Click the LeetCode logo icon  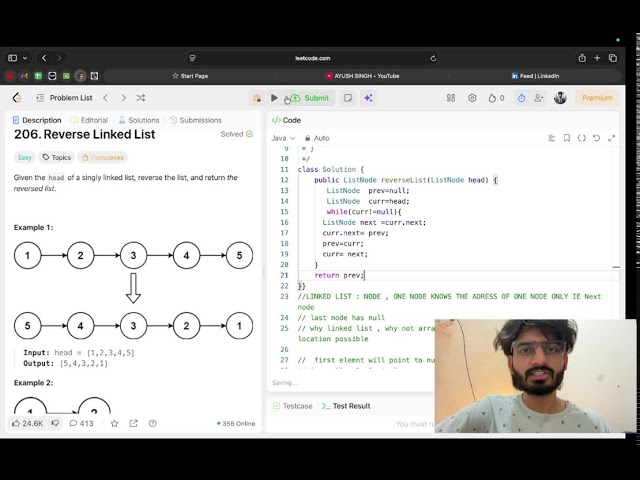17,98
